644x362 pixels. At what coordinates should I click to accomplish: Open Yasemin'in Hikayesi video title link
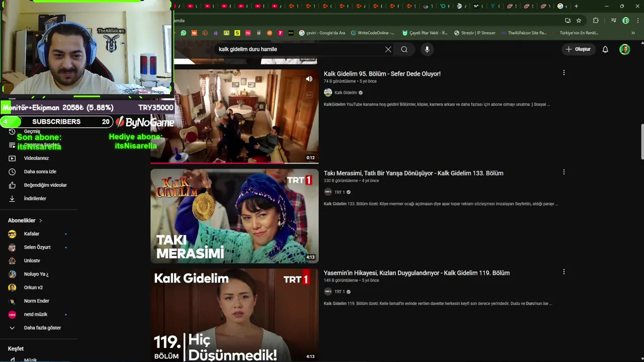pos(417,273)
